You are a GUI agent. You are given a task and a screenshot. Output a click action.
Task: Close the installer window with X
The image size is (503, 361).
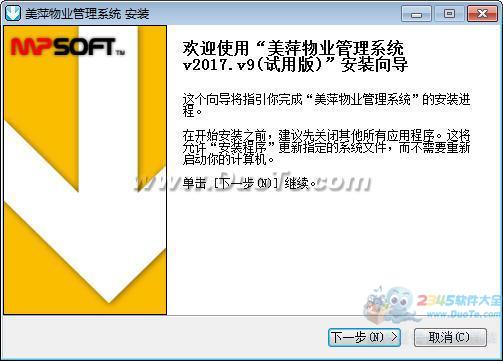click(482, 14)
